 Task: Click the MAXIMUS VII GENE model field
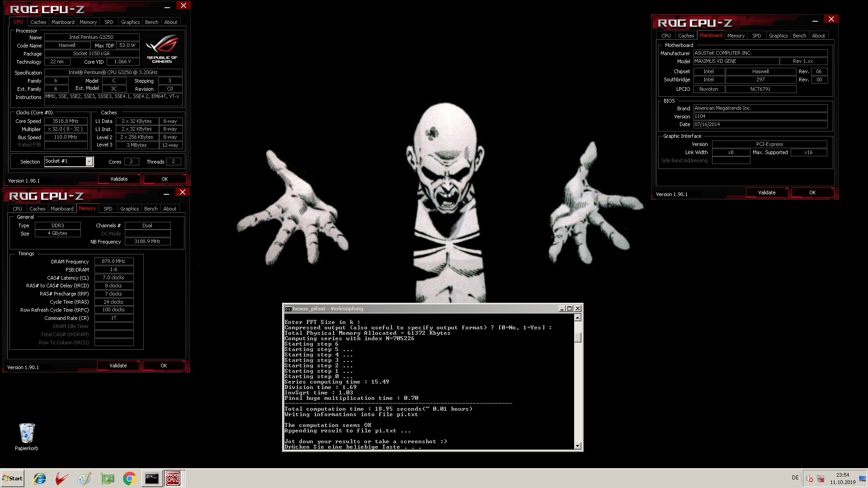736,61
